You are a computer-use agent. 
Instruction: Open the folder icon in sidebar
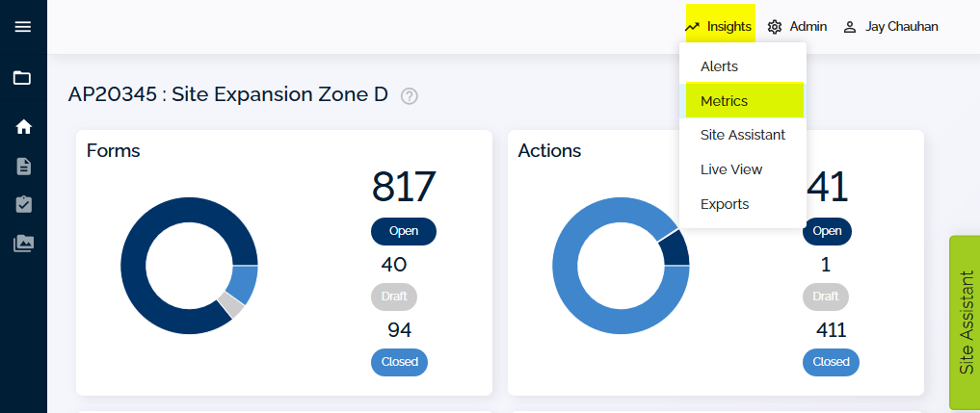pos(22,78)
